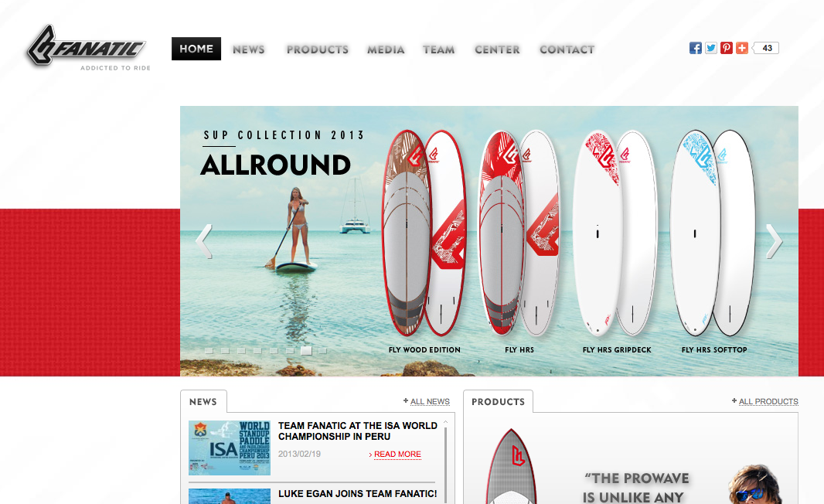The image size is (824, 504).
Task: Click the share count bubble showing 43
Action: 766,48
